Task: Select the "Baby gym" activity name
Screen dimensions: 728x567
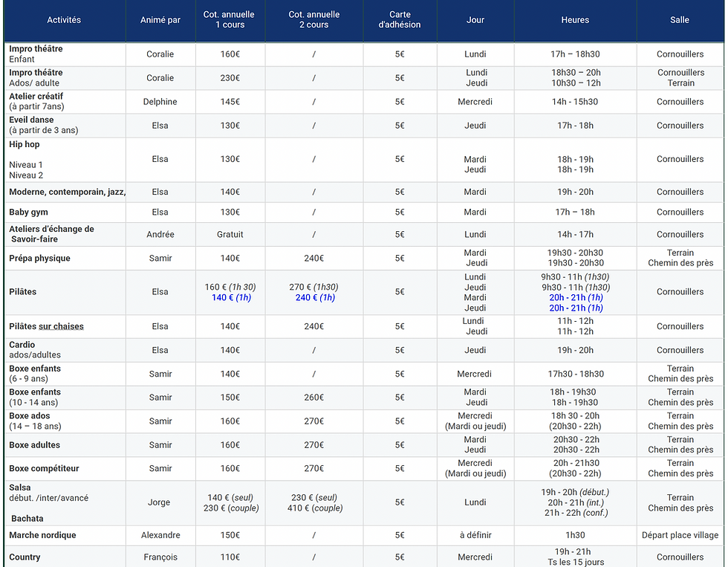Action: 29,213
